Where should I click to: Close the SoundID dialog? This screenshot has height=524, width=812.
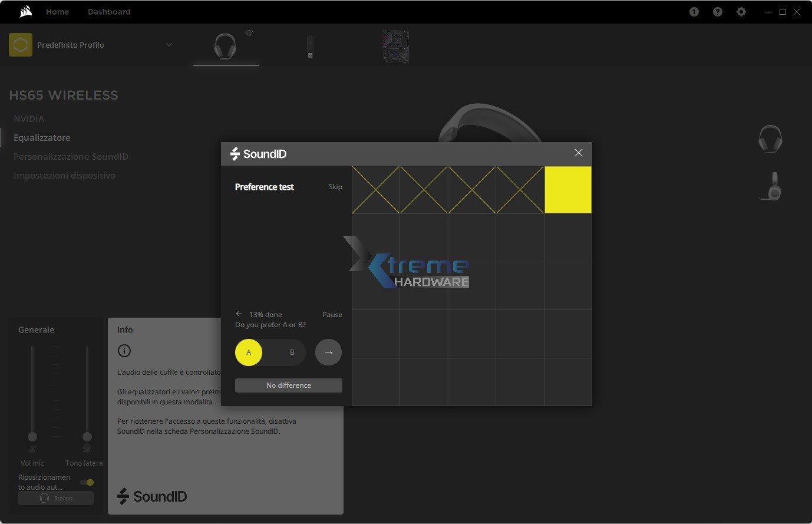coord(578,153)
